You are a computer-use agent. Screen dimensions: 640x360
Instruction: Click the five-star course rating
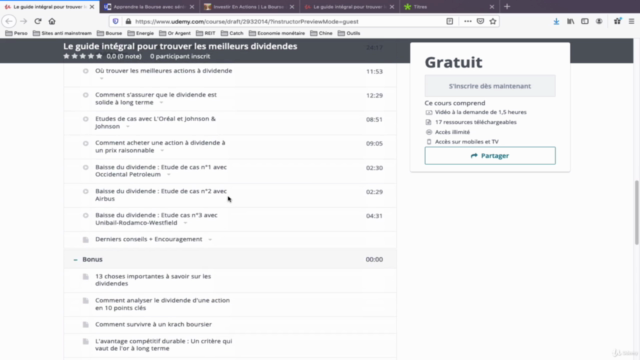[83, 56]
